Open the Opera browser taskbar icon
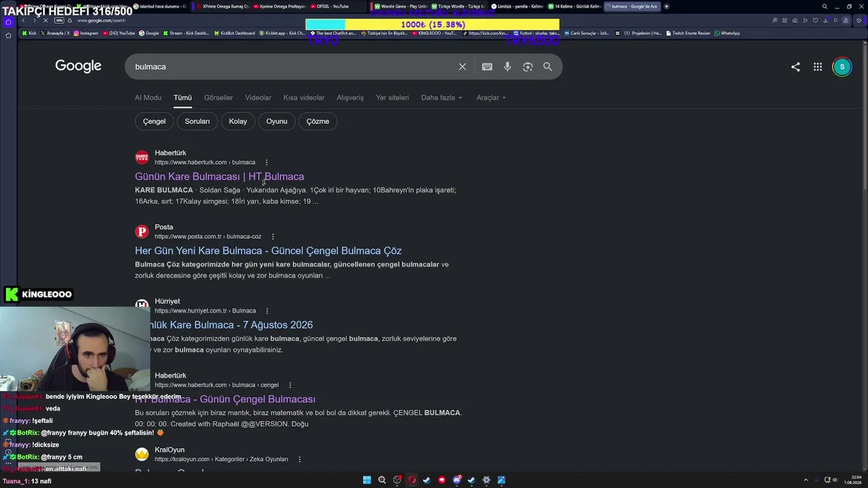Viewport: 868px width, 488px height. (412, 480)
